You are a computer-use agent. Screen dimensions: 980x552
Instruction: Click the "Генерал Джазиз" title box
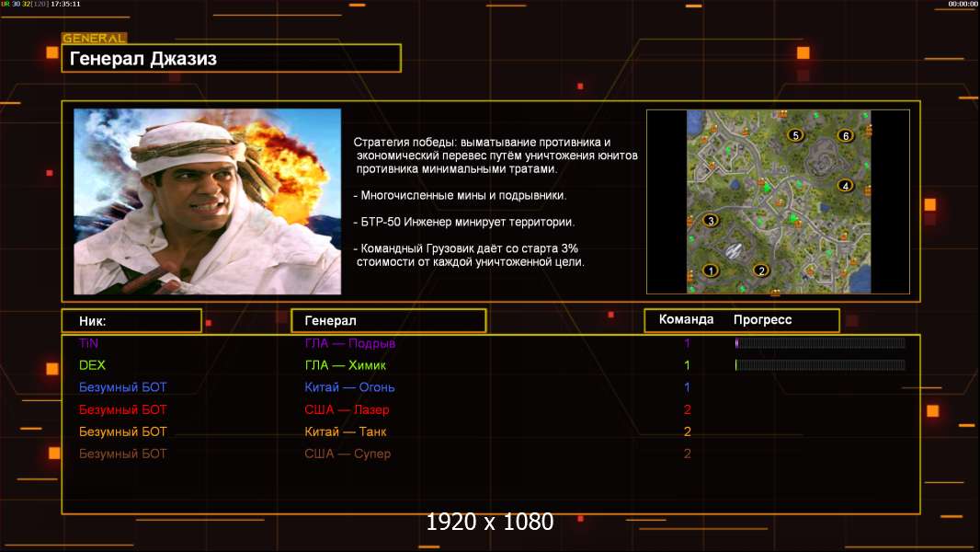[x=231, y=59]
